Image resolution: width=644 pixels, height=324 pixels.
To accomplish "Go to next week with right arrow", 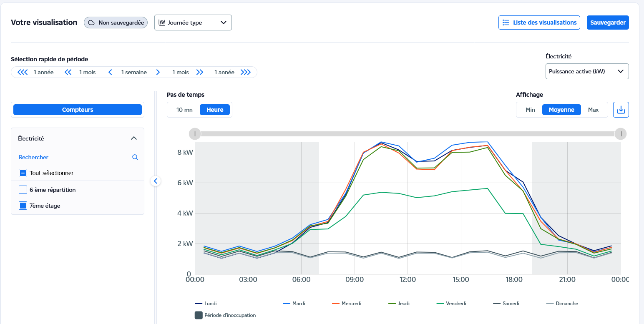I will coord(158,72).
